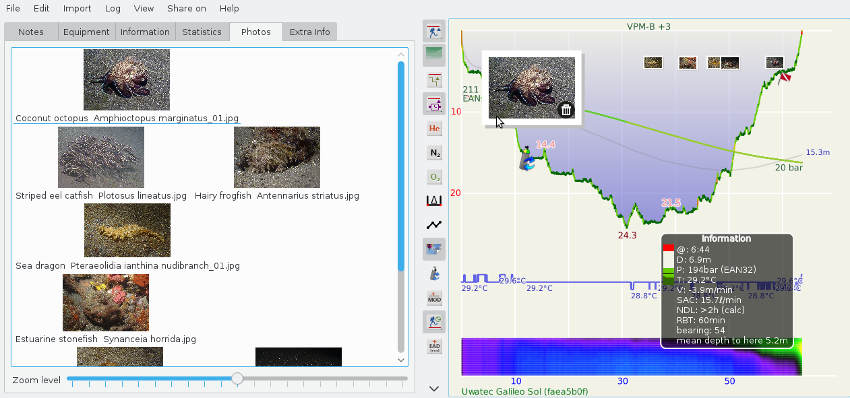Switch to the Notes tab

pyautogui.click(x=31, y=32)
